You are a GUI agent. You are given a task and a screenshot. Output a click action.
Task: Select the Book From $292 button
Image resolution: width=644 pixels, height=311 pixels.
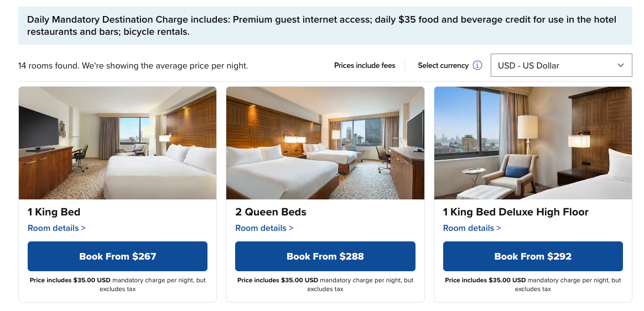(x=533, y=256)
